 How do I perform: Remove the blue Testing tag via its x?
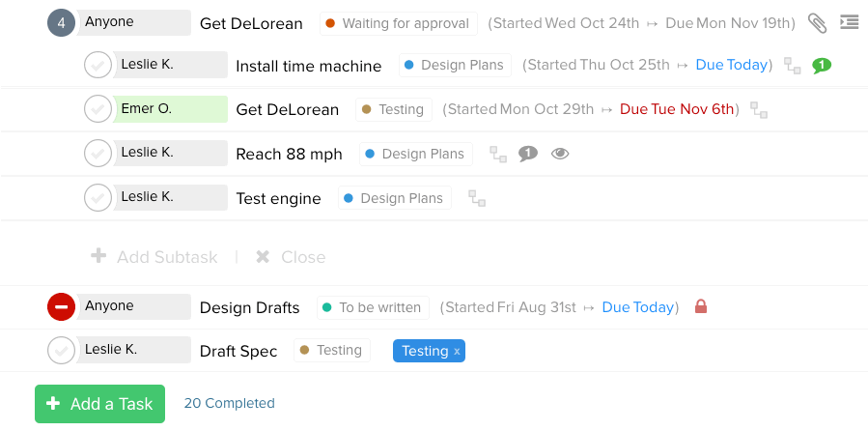tap(457, 352)
